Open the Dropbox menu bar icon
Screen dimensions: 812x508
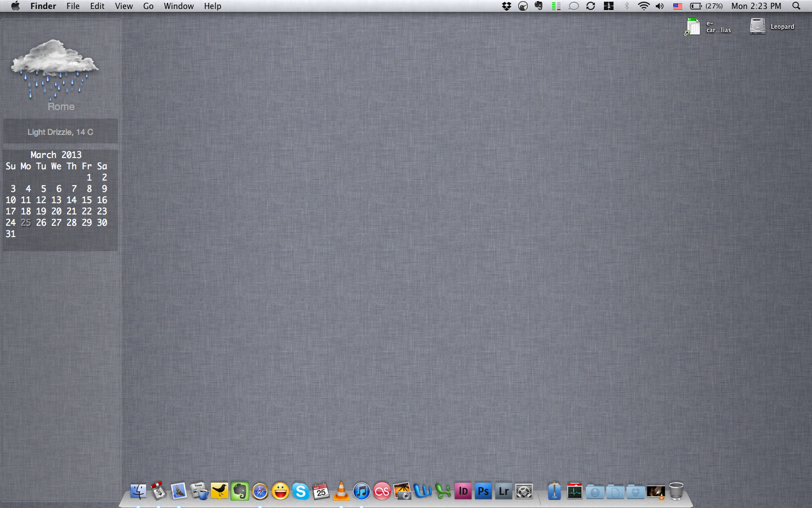pos(506,6)
